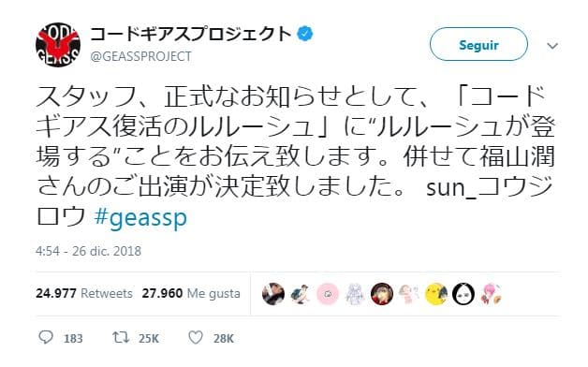View the 24.977 Retweets list
The image size is (588, 367).
84,293
